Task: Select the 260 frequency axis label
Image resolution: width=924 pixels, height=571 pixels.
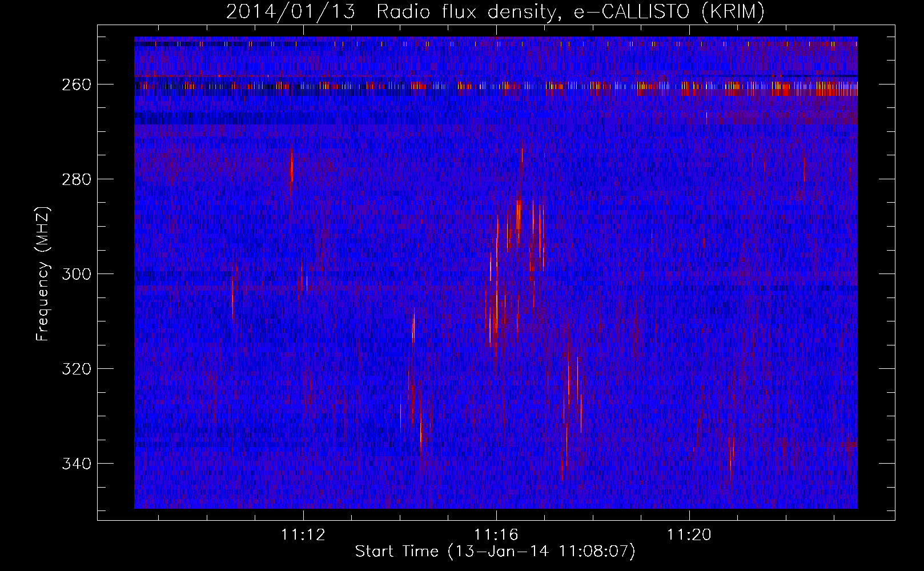Action: pos(77,85)
